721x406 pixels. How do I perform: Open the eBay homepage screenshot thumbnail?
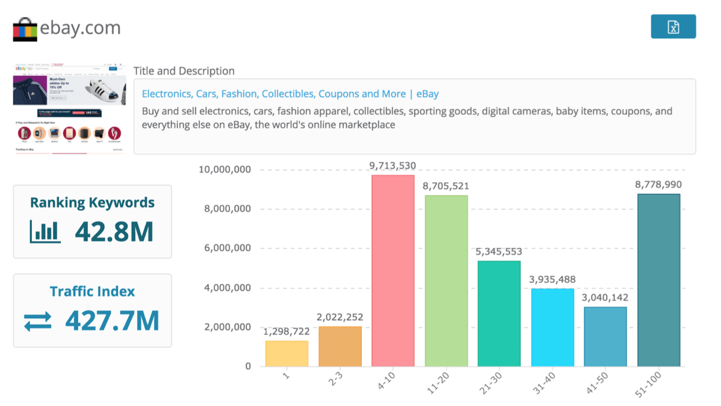tap(68, 110)
